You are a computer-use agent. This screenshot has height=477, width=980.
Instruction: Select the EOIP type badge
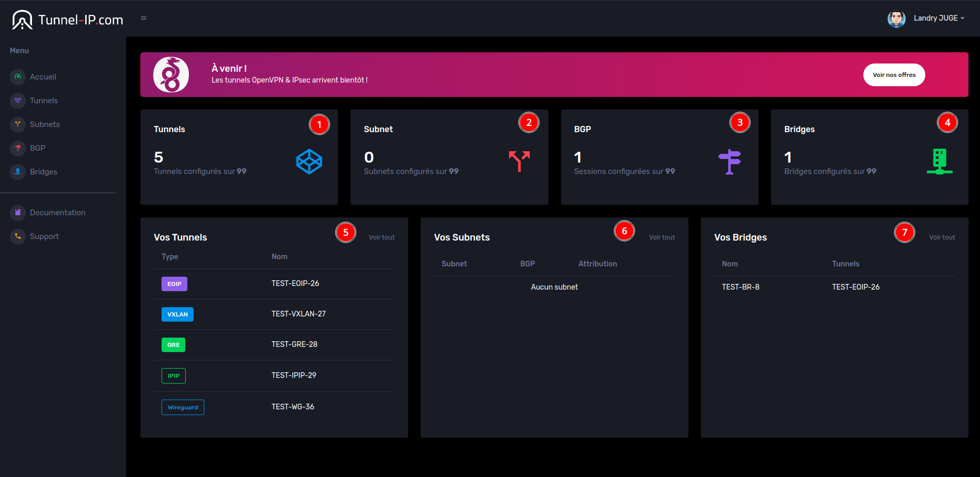(x=174, y=283)
